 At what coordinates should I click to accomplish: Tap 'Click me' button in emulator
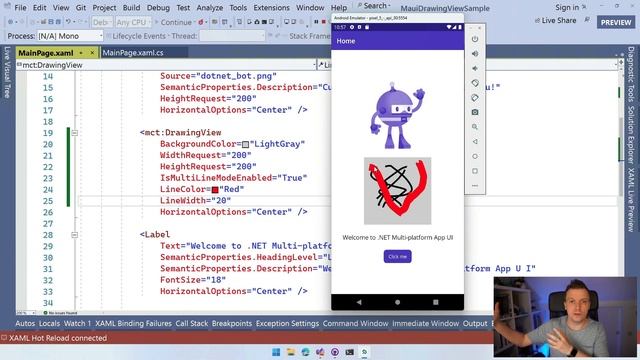coord(398,256)
